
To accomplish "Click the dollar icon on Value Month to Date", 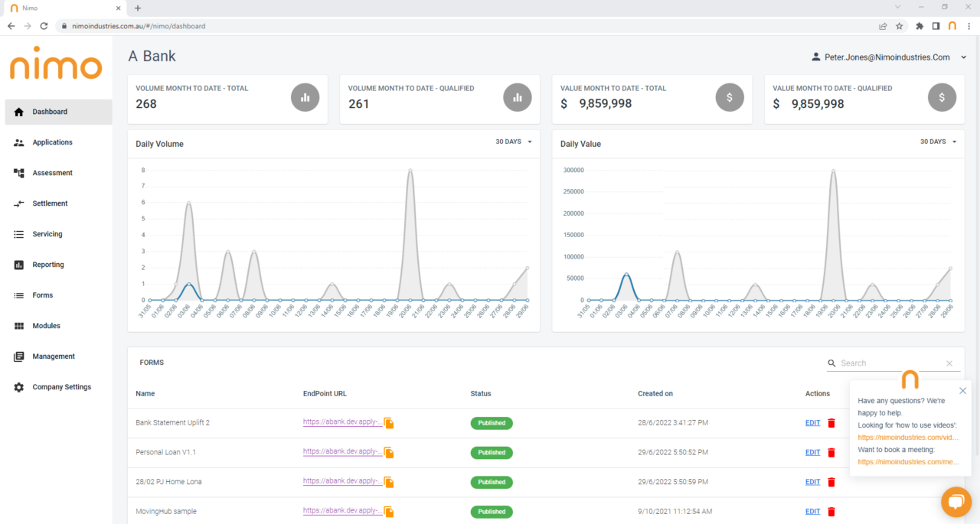I will pyautogui.click(x=730, y=97).
